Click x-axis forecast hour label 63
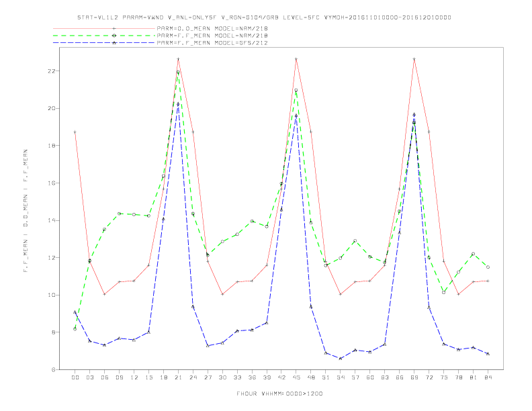 [x=385, y=377]
